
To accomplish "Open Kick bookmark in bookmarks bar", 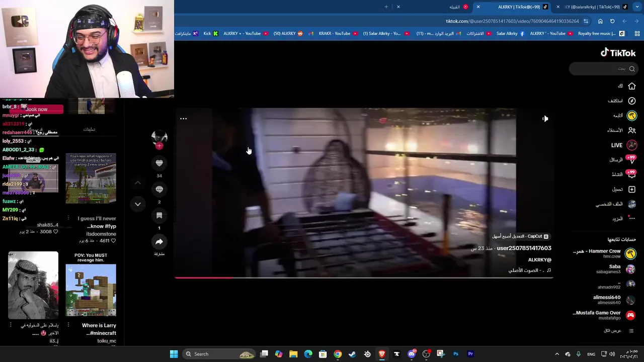I will point(211,34).
